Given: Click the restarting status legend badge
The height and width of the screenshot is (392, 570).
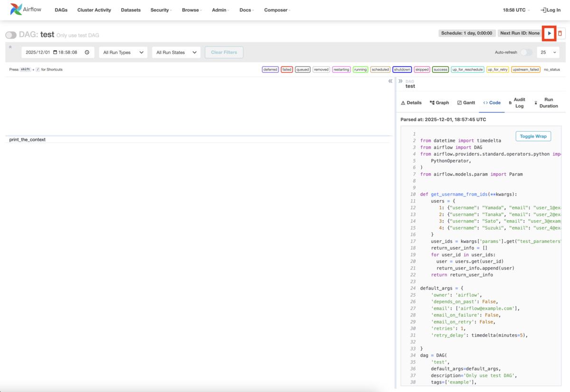Looking at the screenshot, I should (341, 70).
